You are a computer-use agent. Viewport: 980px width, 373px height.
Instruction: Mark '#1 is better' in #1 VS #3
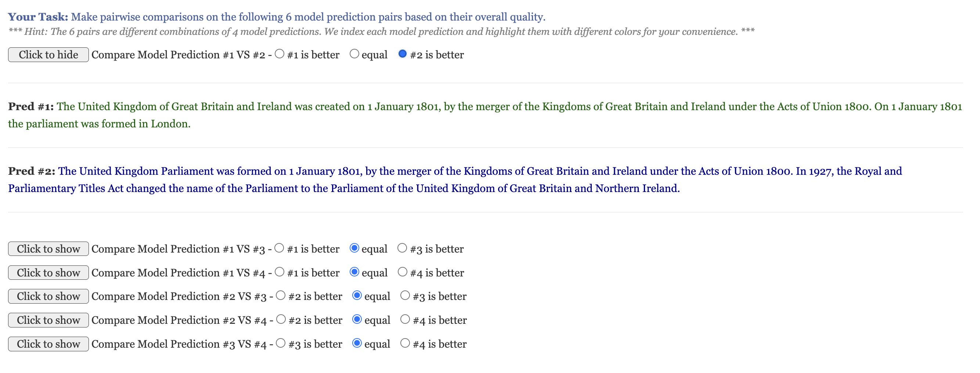click(x=279, y=248)
